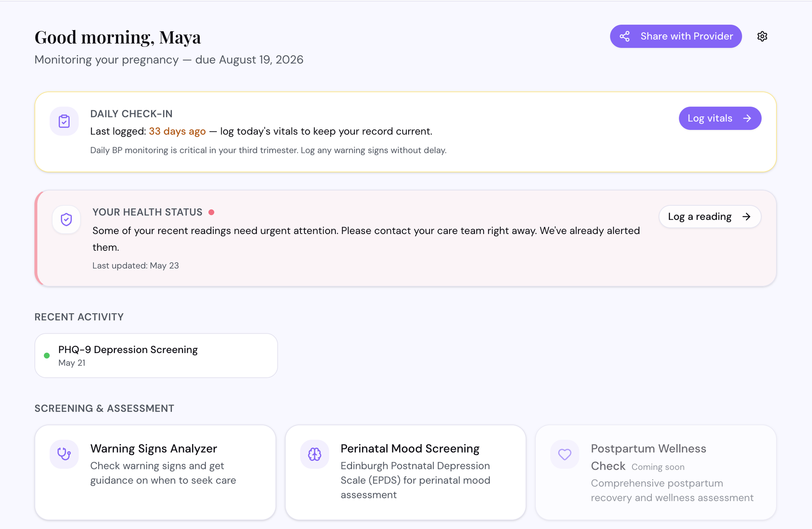
Task: Click the clipboard check-in icon
Action: [64, 121]
